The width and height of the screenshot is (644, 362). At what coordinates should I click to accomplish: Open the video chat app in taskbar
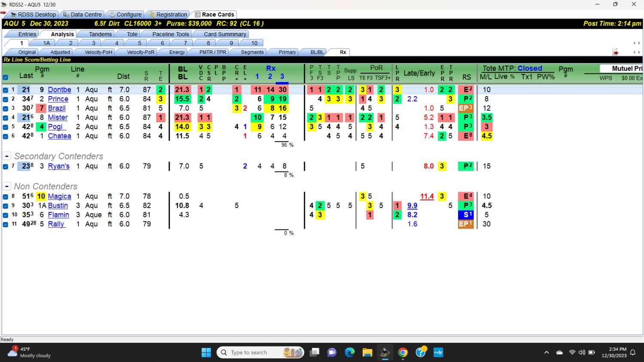coord(332,353)
